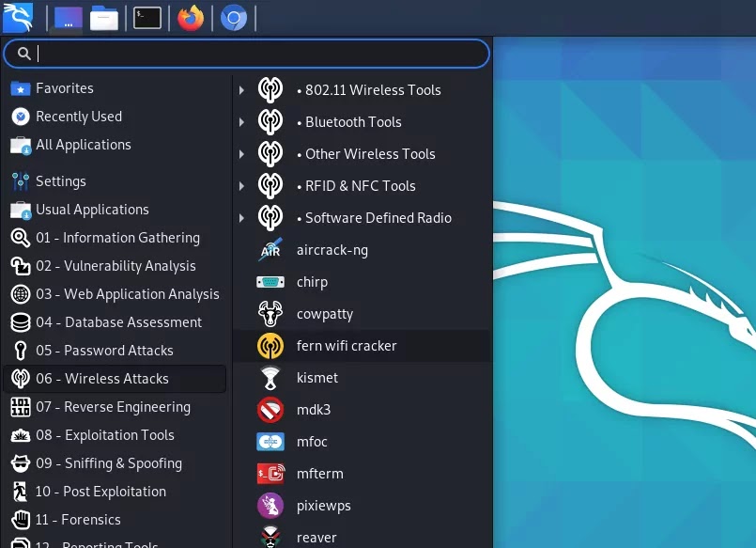The height and width of the screenshot is (548, 756).
Task: Click the pixiewps text label
Action: click(x=323, y=506)
